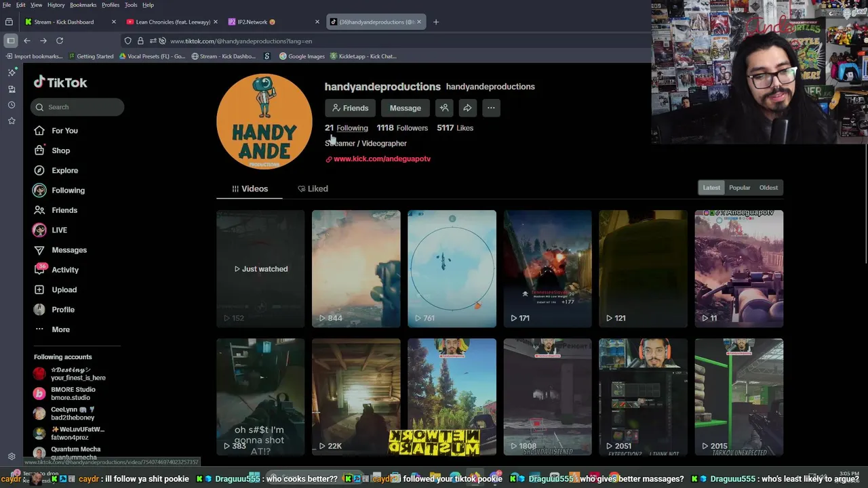Share the profile with arrow icon

(x=467, y=108)
